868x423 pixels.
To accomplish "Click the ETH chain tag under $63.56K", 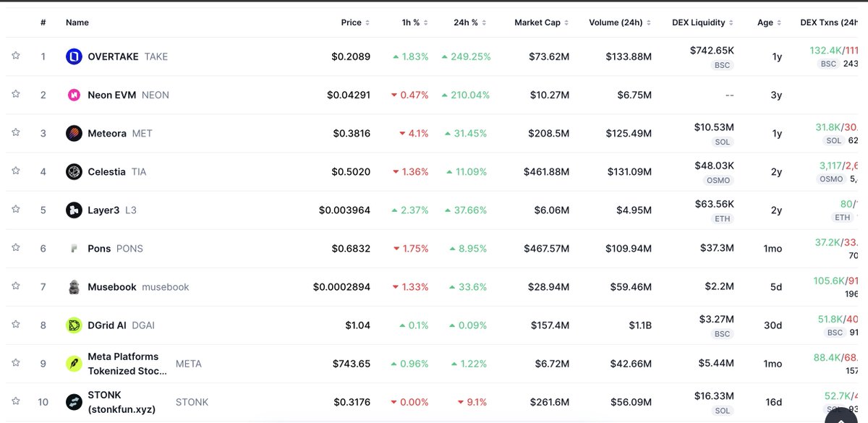I will (722, 218).
